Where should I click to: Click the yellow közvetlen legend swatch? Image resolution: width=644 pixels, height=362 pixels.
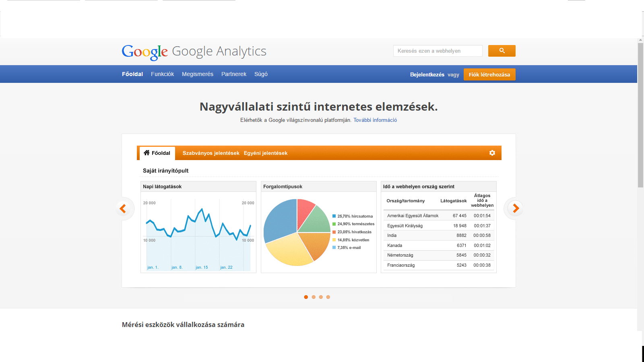[x=334, y=240]
